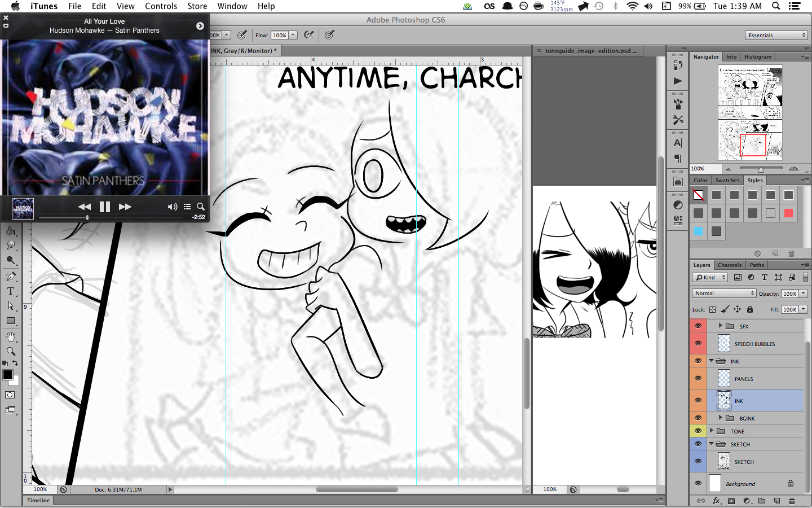Click the Quick Mask mode icon

click(x=10, y=395)
